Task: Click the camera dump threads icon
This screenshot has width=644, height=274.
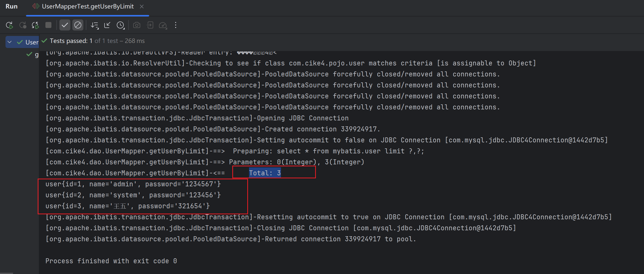Action: click(136, 25)
